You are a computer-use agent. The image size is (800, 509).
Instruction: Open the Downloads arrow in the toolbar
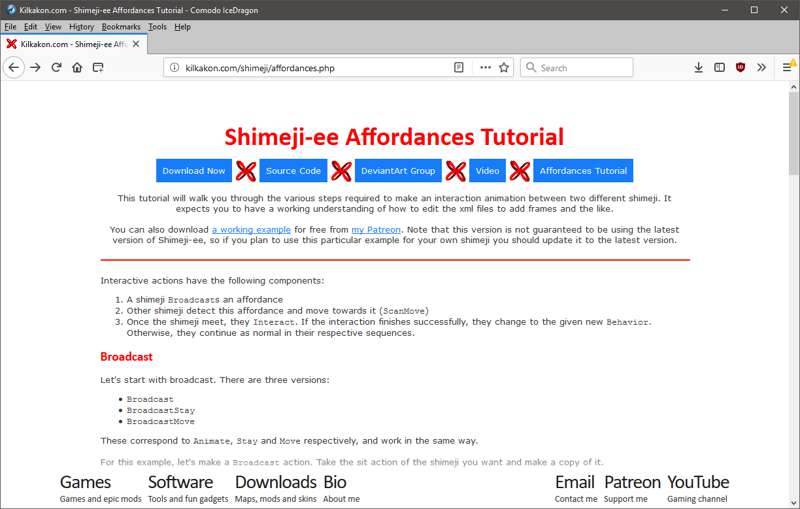point(698,67)
